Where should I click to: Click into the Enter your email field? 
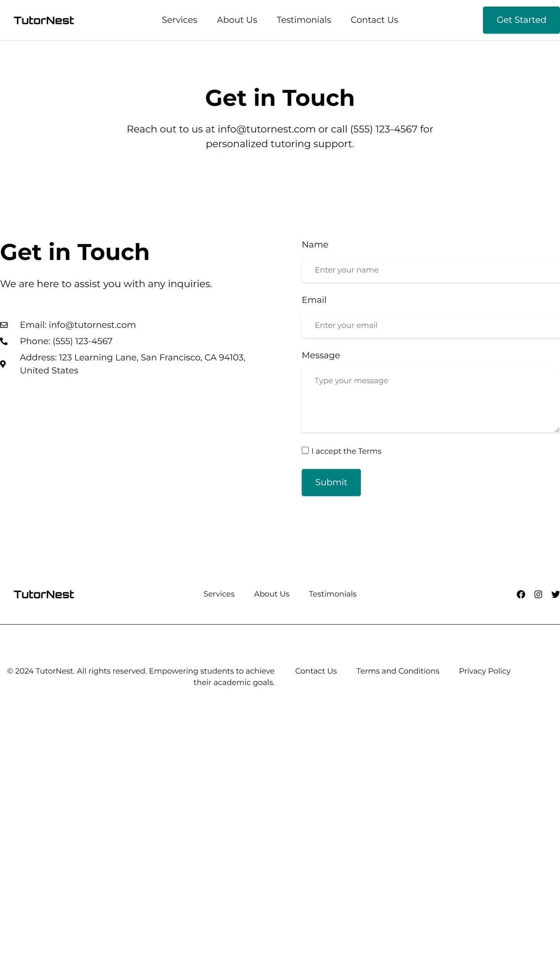tap(430, 325)
